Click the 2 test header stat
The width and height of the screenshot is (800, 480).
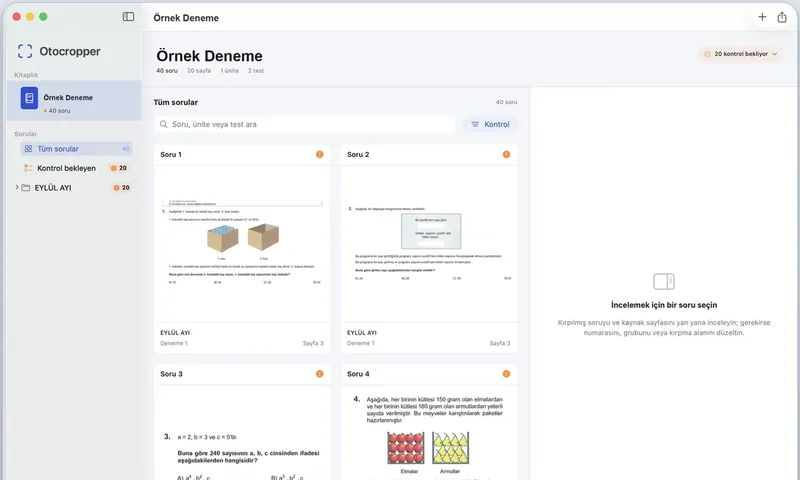pos(256,71)
